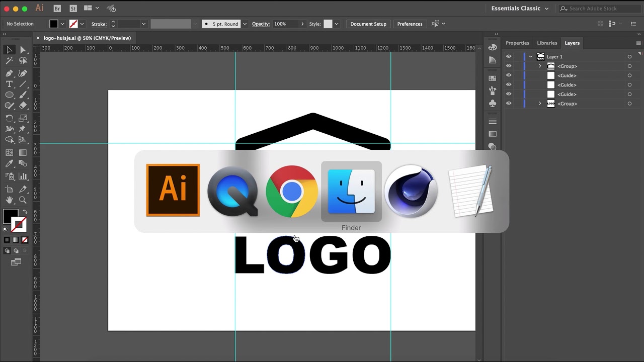Select the Column Graph tool
Image resolution: width=644 pixels, height=362 pixels.
pos(23,176)
